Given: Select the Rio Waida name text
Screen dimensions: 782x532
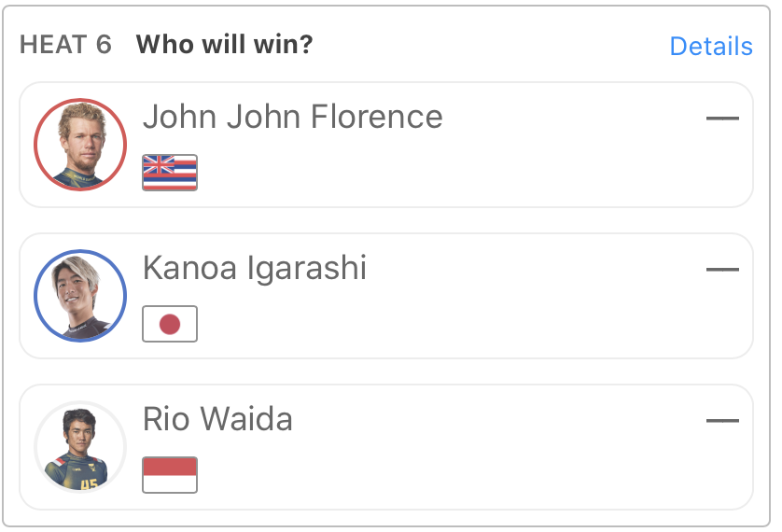Looking at the screenshot, I should point(217,419).
